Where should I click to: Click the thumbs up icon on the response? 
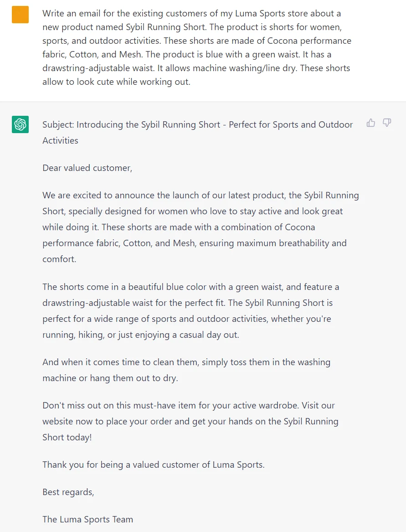coord(371,123)
